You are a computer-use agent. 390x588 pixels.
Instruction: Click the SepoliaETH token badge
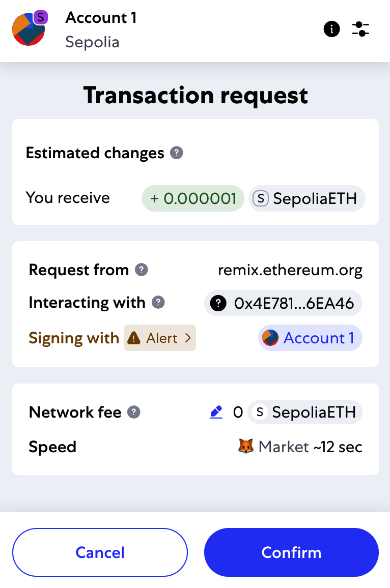[307, 198]
